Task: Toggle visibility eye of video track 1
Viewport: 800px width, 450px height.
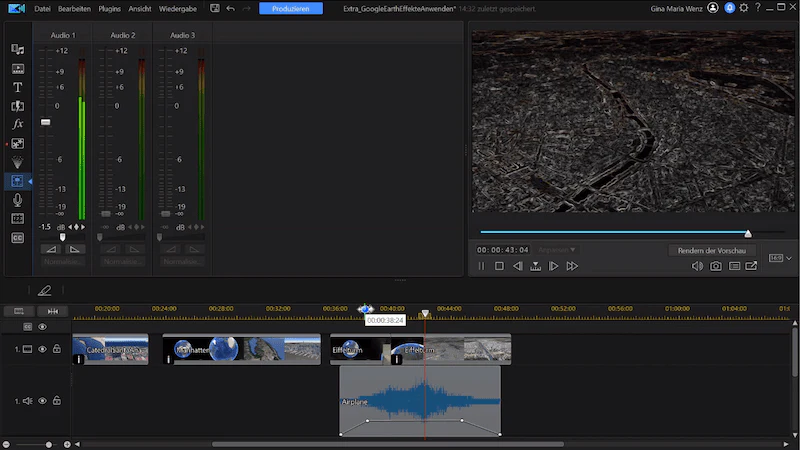Action: (42, 349)
